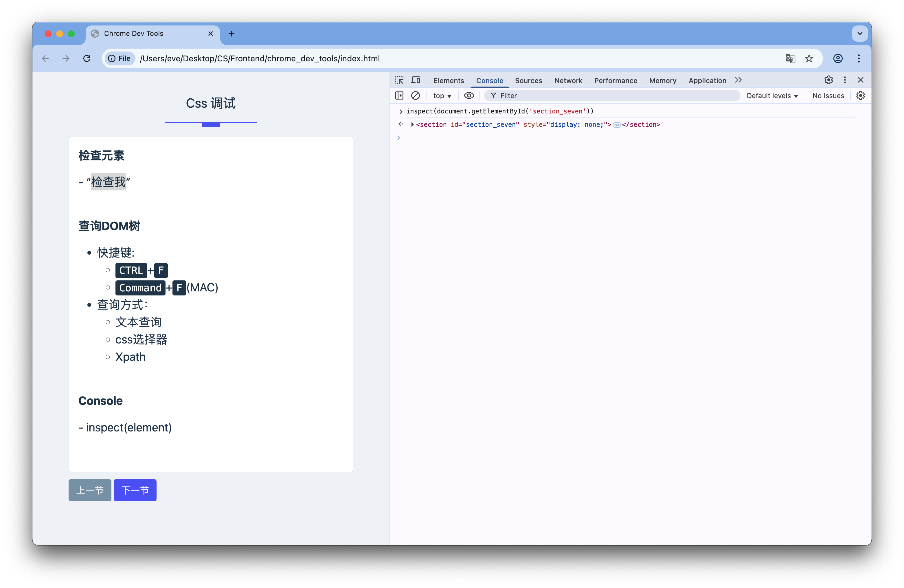Image resolution: width=904 pixels, height=588 pixels.
Task: Select the inspect element tool
Action: 399,80
